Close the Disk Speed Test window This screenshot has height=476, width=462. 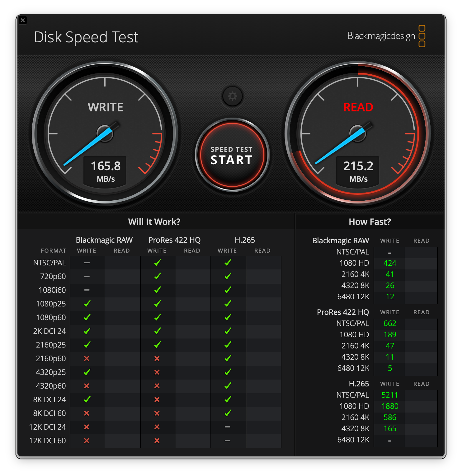tap(23, 20)
